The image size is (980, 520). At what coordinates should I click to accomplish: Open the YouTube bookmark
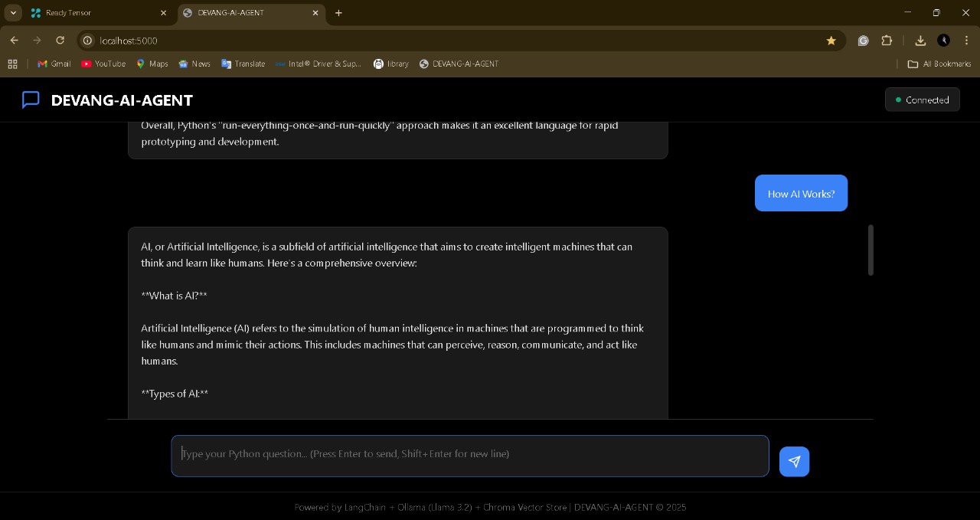point(103,64)
